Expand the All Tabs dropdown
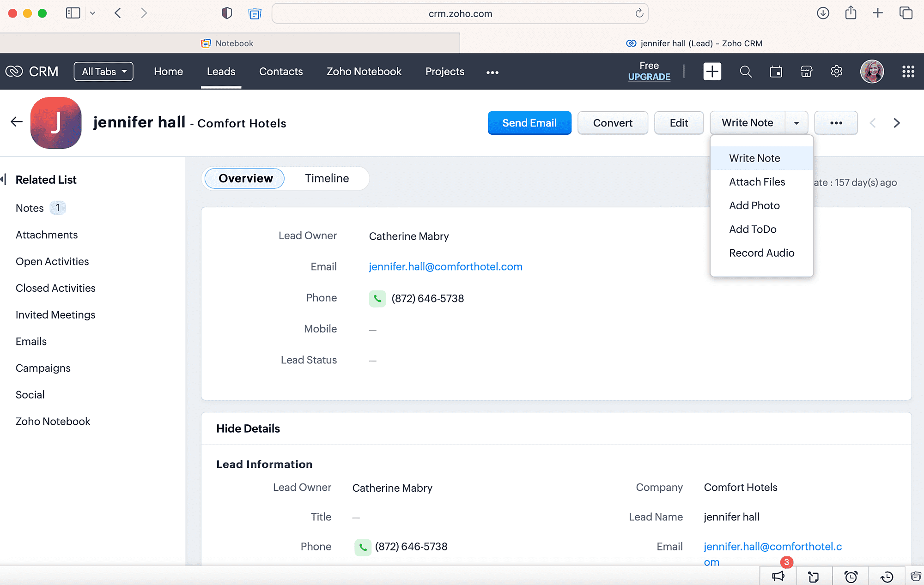 103,72
